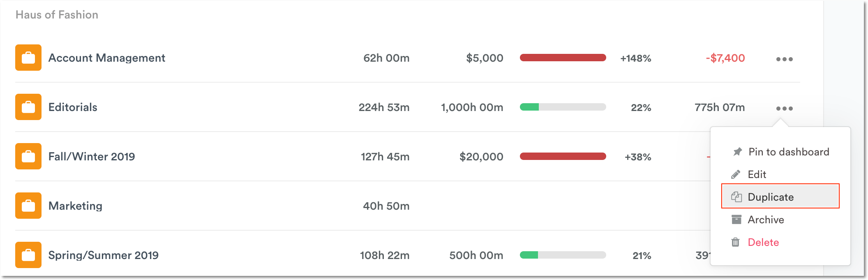Viewport: 868px width, 280px height.
Task: Select Pin to dashboard from the menu
Action: point(788,152)
